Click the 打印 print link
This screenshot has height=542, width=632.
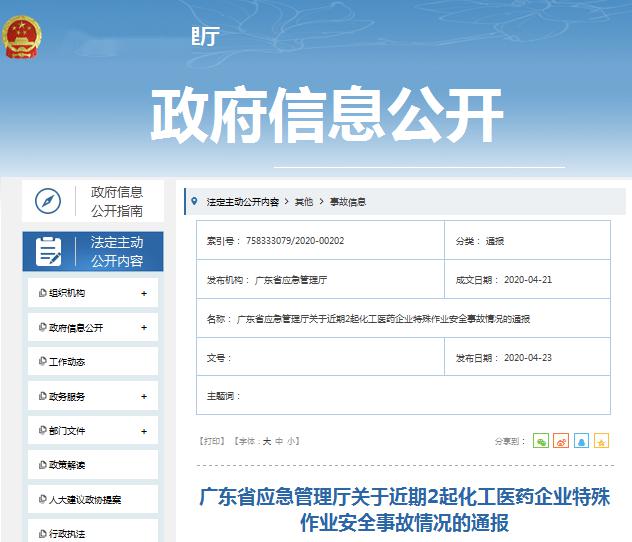click(x=212, y=441)
